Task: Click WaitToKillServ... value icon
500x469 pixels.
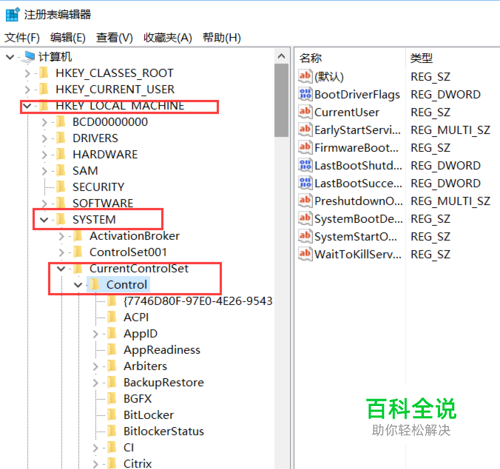Action: (x=305, y=254)
